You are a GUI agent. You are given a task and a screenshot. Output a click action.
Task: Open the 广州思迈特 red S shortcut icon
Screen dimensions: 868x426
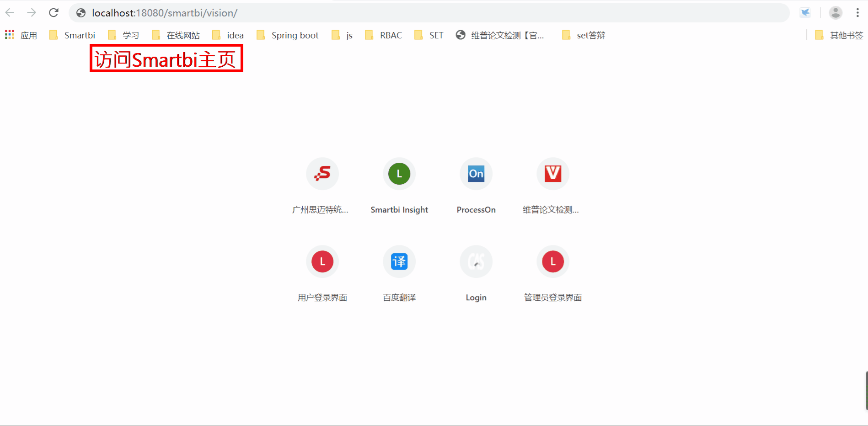(322, 174)
